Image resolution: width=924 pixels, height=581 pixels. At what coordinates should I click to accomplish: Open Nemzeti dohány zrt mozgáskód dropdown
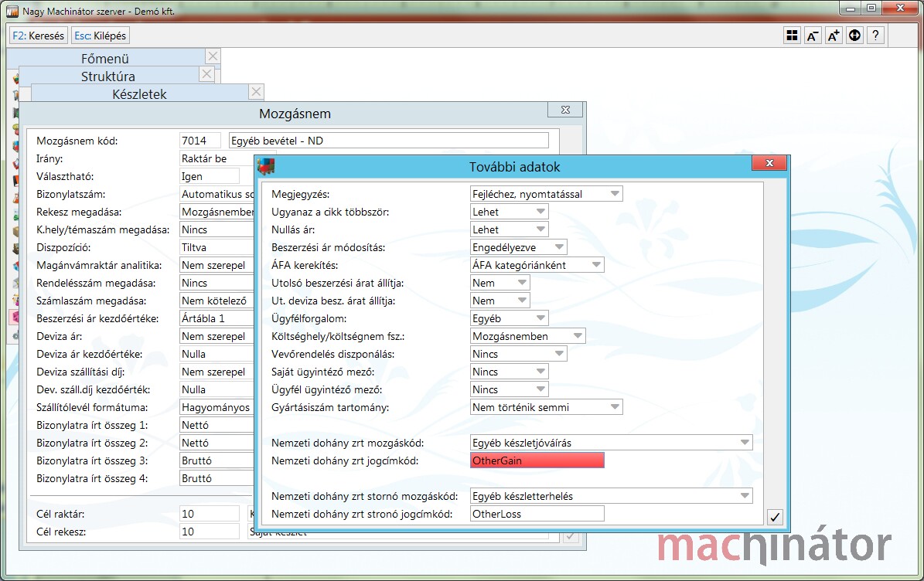click(611, 443)
